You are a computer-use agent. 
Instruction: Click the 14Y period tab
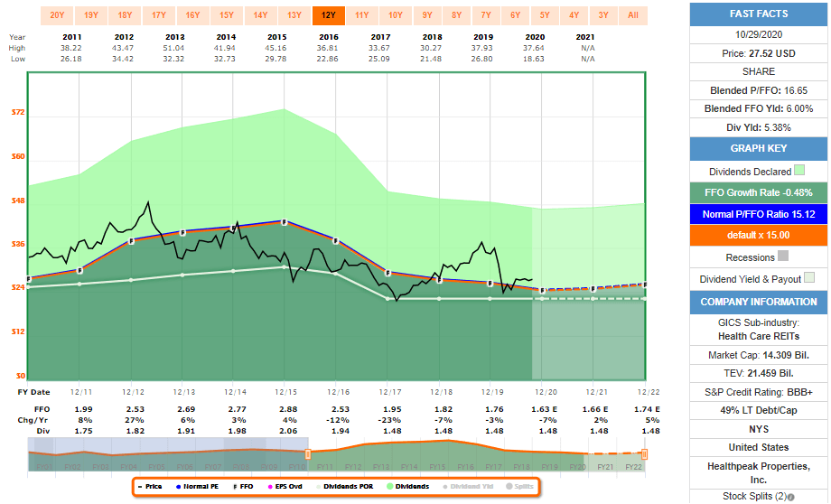pos(261,15)
